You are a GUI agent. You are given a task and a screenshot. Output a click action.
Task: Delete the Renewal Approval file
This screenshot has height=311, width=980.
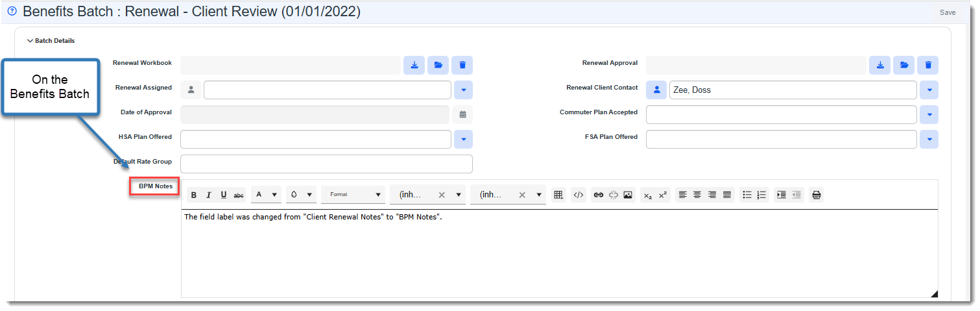coord(928,65)
